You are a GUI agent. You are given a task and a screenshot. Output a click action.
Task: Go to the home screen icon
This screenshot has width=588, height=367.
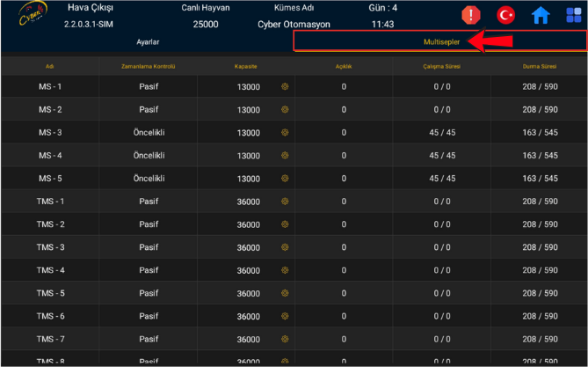point(541,16)
